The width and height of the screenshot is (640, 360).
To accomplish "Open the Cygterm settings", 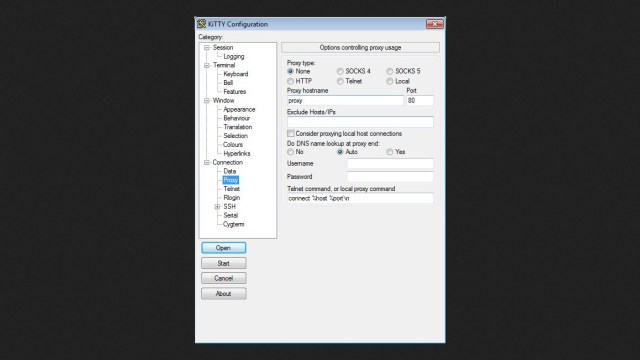I will [x=233, y=224].
